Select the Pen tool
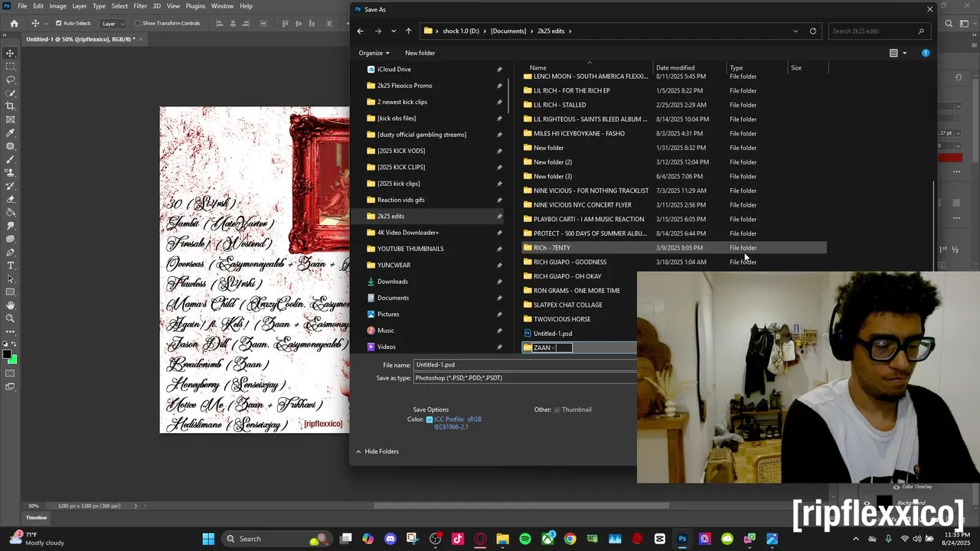 (11, 253)
